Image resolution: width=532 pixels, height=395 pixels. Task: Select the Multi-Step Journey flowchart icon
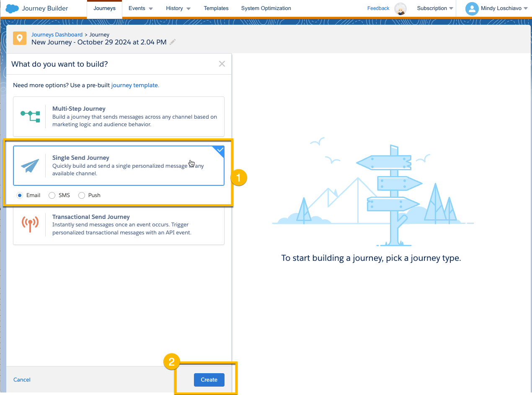[30, 114]
